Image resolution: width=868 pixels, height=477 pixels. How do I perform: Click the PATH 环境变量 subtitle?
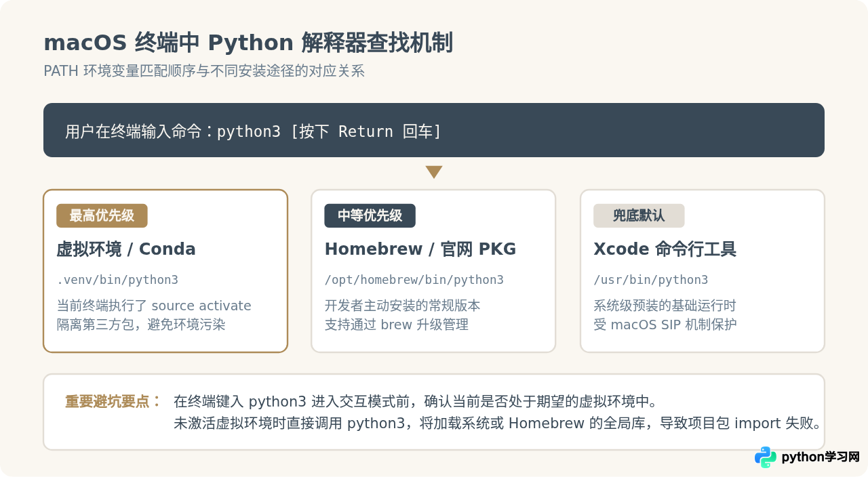[x=204, y=71]
